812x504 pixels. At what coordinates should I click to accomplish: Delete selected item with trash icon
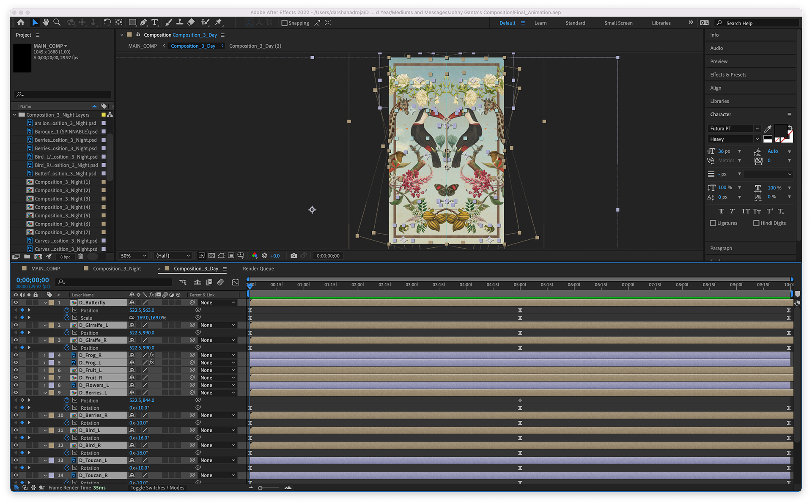(x=81, y=257)
